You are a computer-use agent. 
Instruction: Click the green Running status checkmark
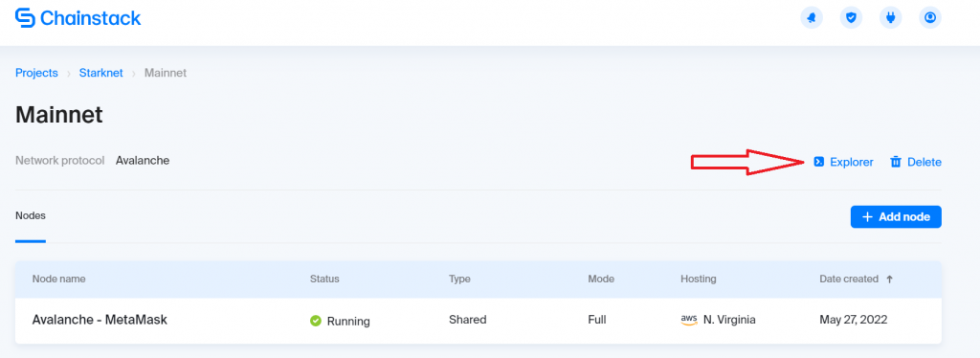[316, 321]
